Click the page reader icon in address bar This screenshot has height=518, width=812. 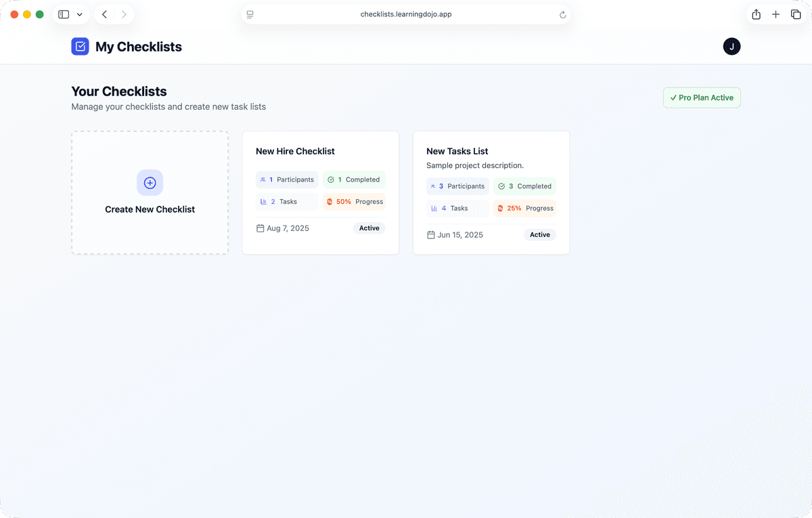(x=250, y=14)
